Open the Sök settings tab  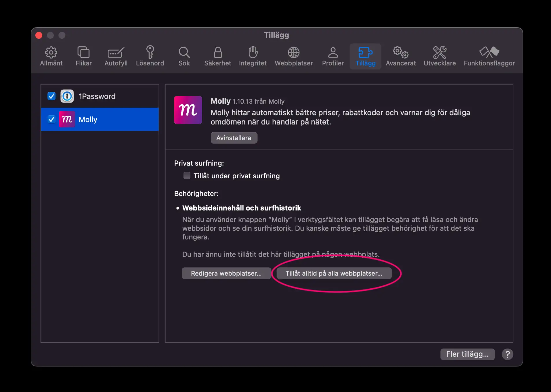point(184,56)
